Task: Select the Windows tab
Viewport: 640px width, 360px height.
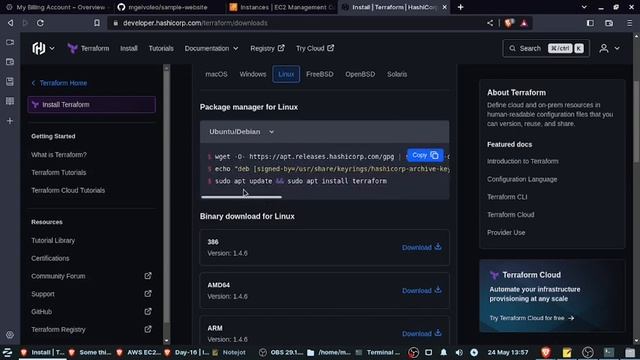Action: coord(253,74)
